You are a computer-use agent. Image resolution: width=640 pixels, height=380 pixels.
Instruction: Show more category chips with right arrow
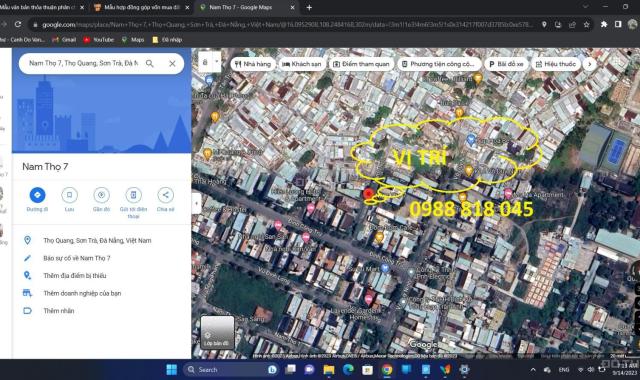[589, 64]
